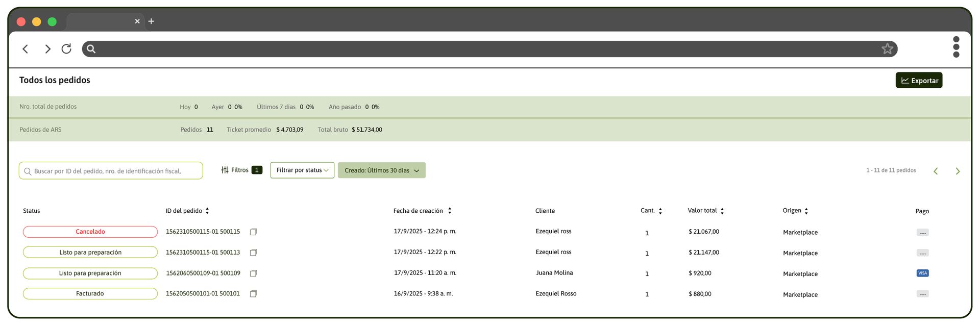
Task: Sort by ID del pedido column
Action: [x=207, y=211]
